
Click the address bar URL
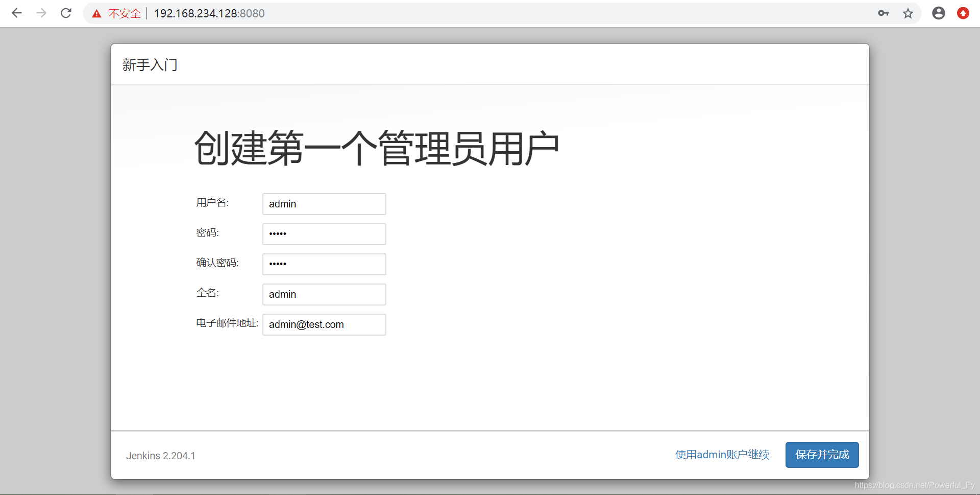(209, 13)
